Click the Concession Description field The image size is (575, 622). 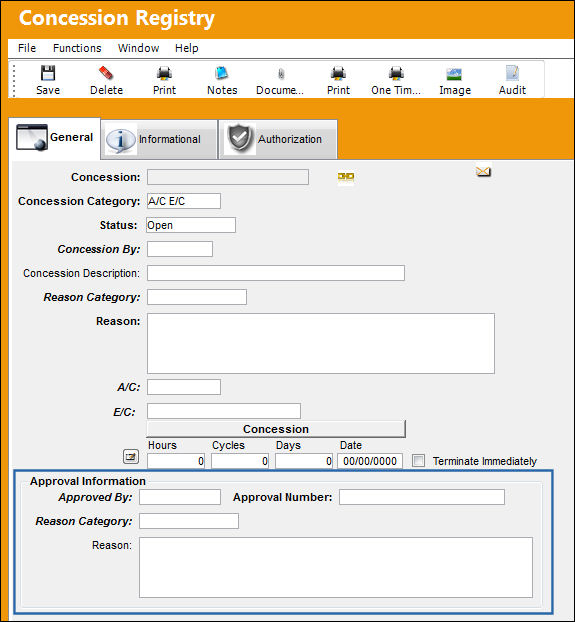coord(276,273)
